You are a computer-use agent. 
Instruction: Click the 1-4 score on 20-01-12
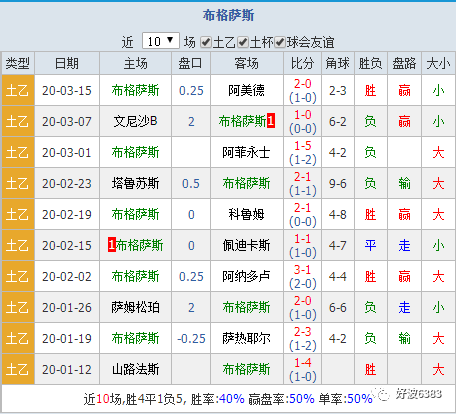tap(303, 363)
